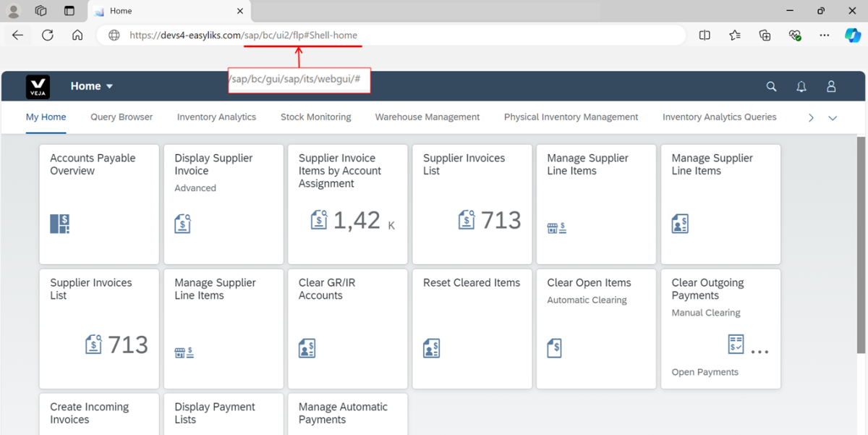Switch to the Query Browser tab

(121, 117)
